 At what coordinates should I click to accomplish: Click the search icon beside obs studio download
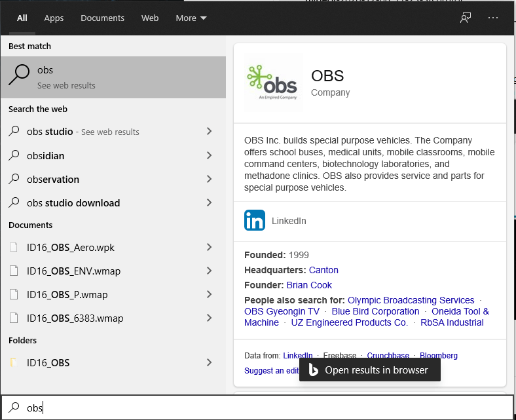click(14, 202)
